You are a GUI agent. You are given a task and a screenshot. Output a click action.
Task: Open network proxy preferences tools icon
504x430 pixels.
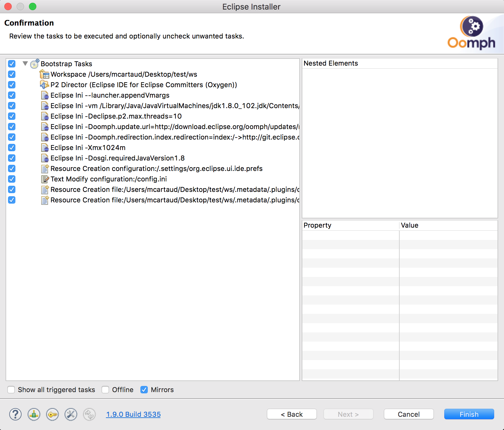(x=71, y=414)
